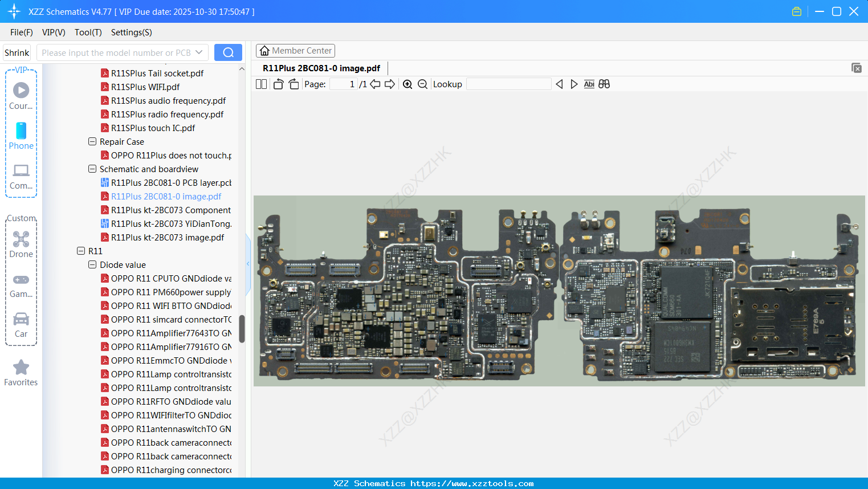Open the Settings(S) menu
Image resolution: width=868 pixels, height=489 pixels.
131,32
